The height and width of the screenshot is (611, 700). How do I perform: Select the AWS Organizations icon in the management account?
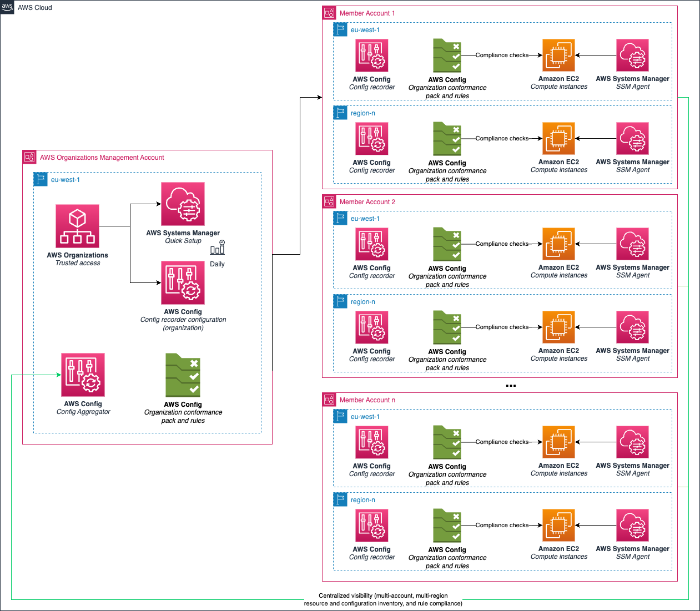(77, 226)
